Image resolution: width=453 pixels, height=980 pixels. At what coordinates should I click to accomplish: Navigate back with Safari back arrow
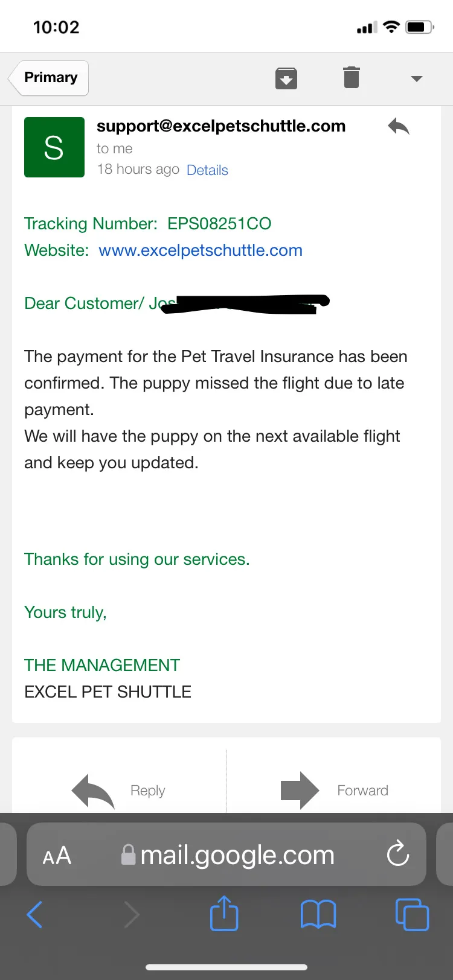[35, 915]
